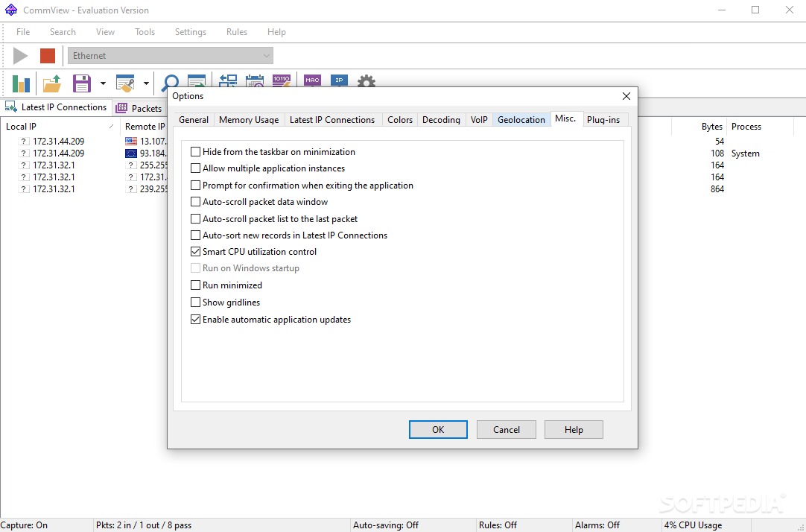
Task: Open the View menu
Action: [105, 32]
